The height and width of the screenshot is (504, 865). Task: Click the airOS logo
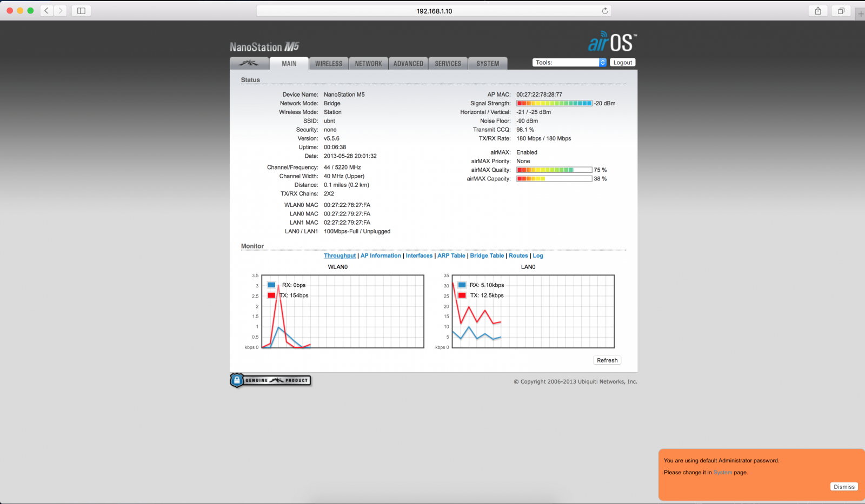point(613,42)
